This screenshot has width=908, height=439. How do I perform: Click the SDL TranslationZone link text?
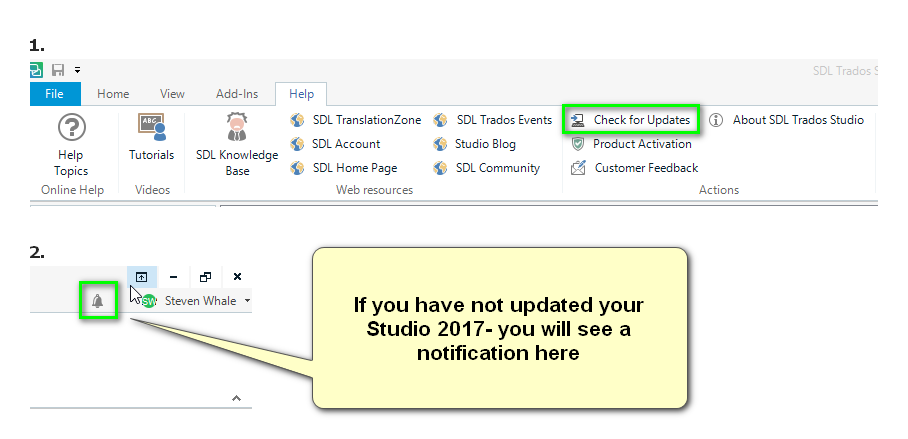(367, 120)
